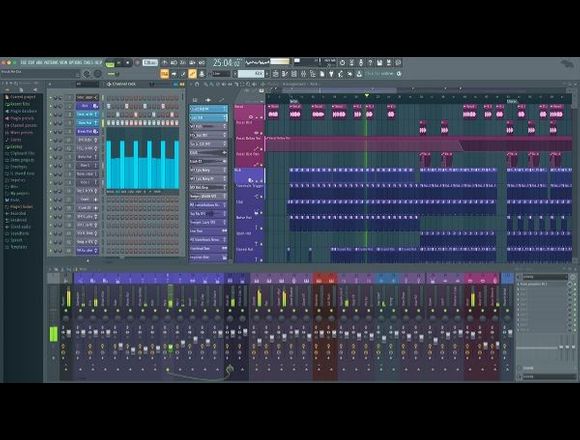Click the question mark help icon
The height and width of the screenshot is (440, 580).
point(370,62)
